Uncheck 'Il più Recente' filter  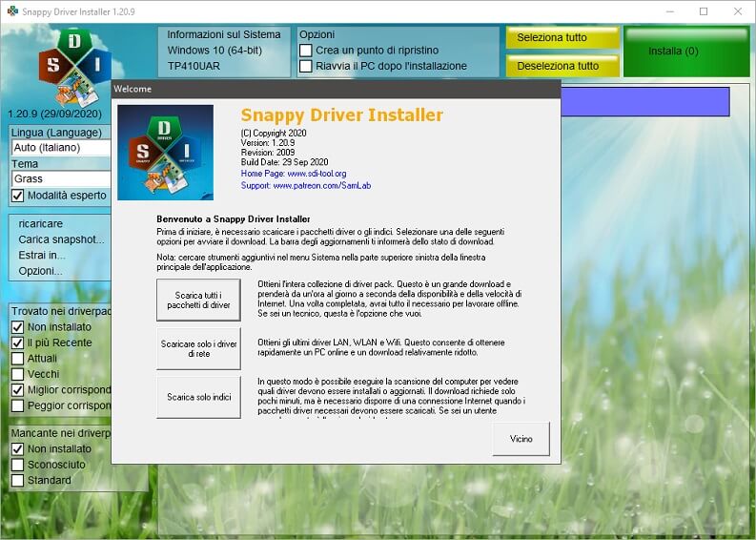click(x=18, y=343)
